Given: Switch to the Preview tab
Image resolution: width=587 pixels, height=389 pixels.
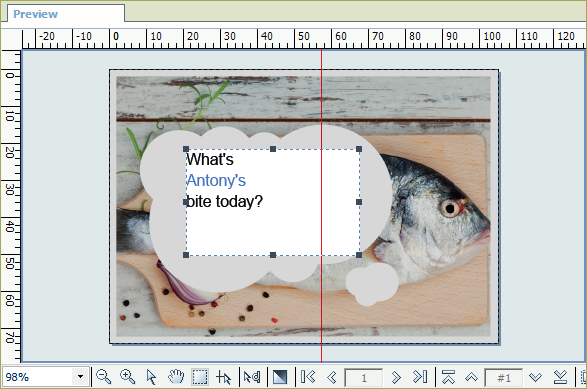Looking at the screenshot, I should 36,14.
